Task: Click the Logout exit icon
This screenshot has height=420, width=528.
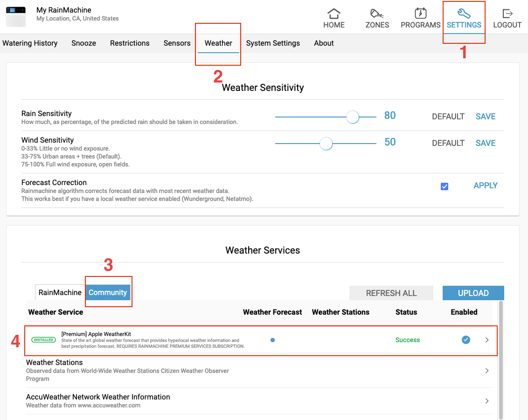Action: coord(507,14)
